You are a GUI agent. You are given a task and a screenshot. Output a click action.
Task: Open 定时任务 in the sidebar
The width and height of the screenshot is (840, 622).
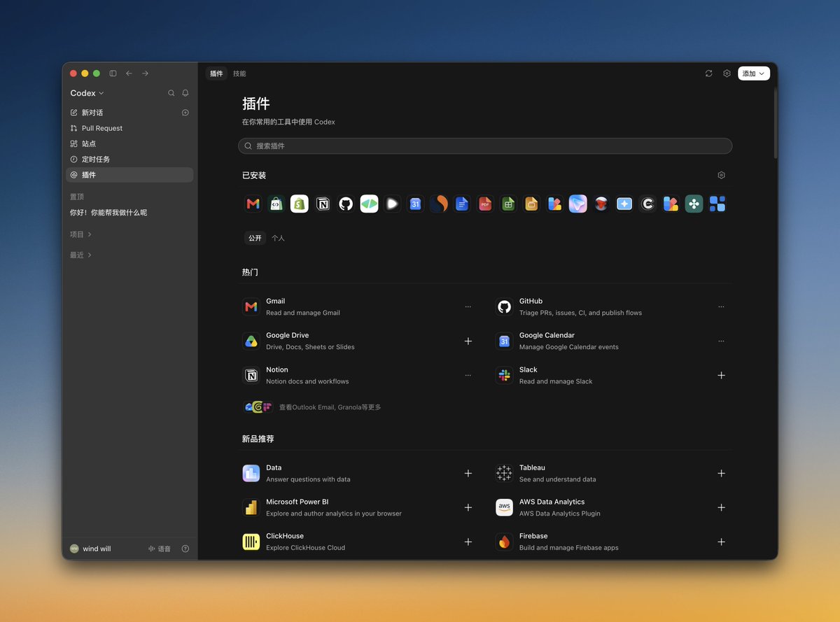[129, 159]
